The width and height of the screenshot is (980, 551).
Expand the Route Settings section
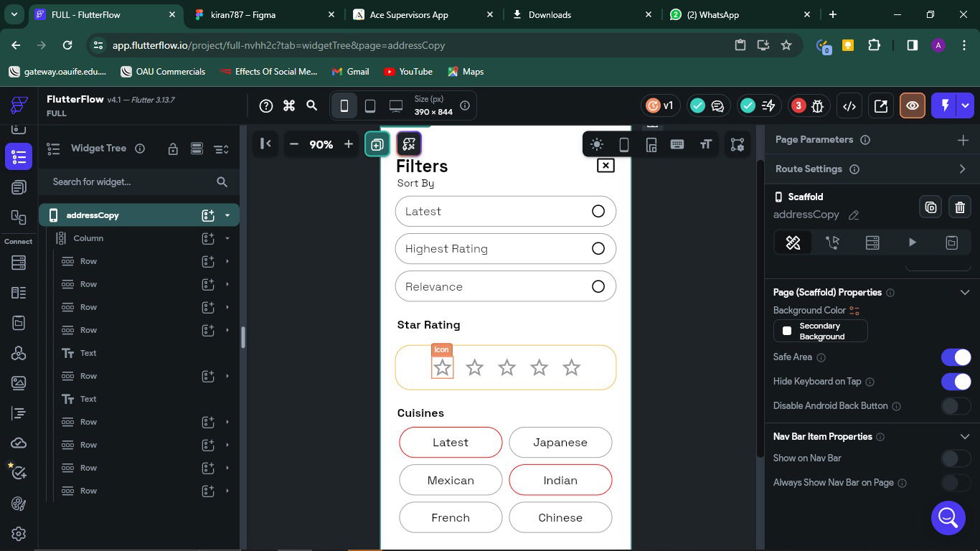(962, 169)
